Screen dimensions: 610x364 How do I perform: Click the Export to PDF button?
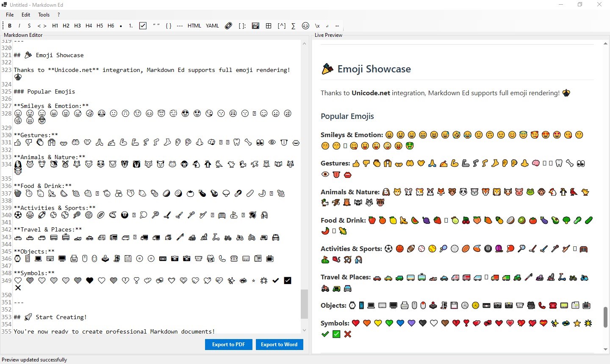tap(229, 345)
